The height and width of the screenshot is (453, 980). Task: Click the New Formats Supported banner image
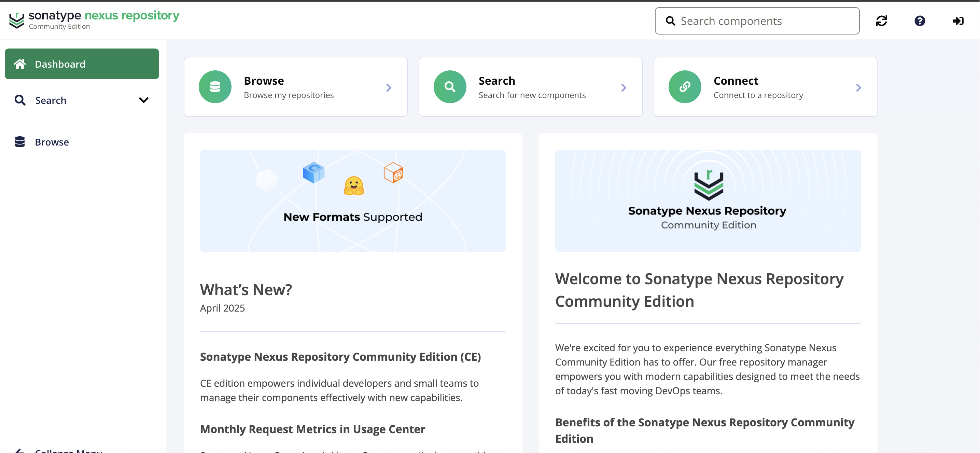[353, 201]
